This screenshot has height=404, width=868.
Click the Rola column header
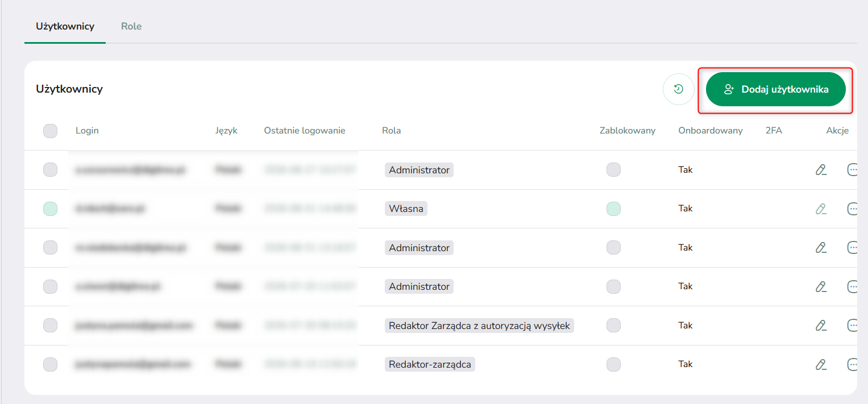[391, 131]
